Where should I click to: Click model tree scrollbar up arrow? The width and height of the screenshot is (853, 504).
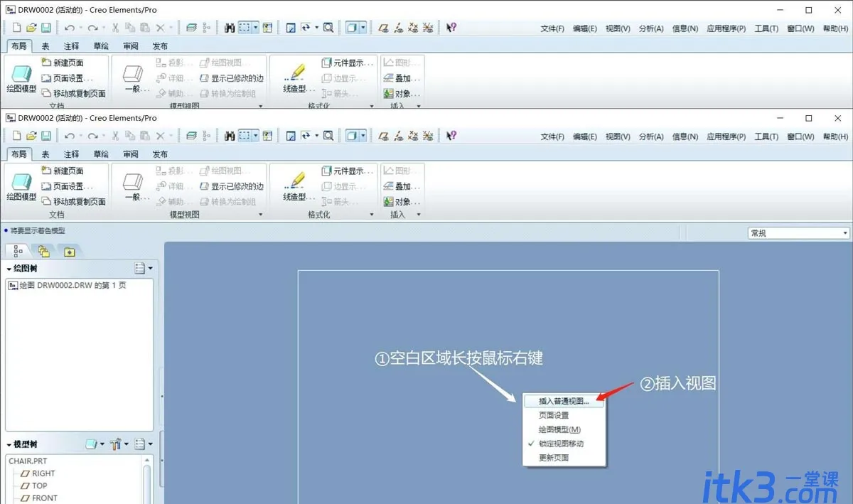coord(148,460)
